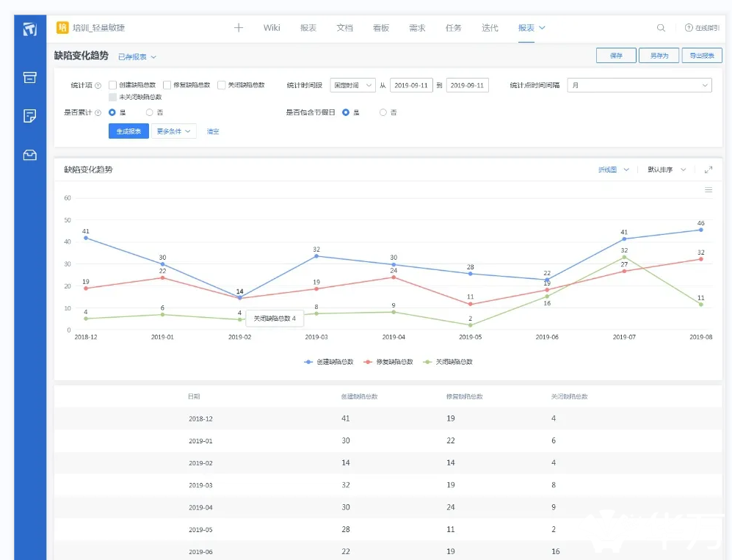Toggle the 创建缺陷总数 blue legend marker

click(x=308, y=362)
